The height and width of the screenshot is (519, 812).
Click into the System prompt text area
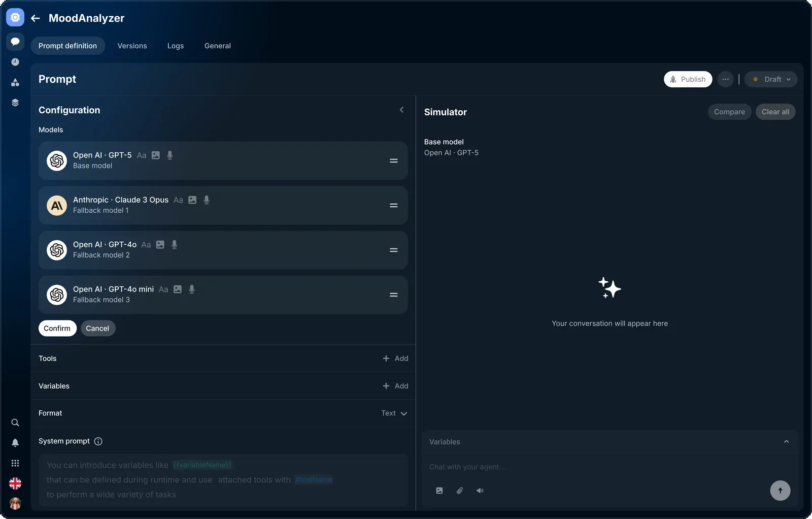click(x=223, y=480)
